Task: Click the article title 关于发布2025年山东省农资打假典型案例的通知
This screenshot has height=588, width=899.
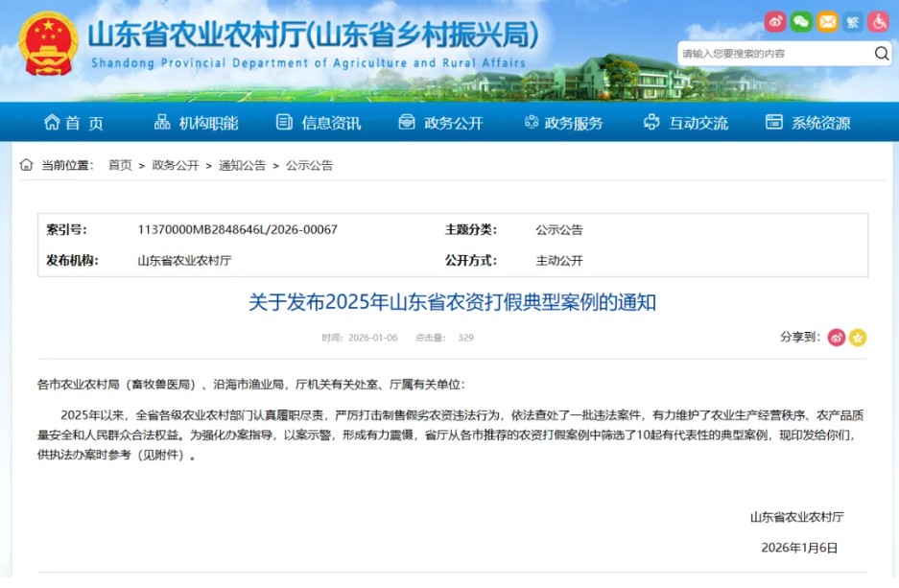Action: 449,303
